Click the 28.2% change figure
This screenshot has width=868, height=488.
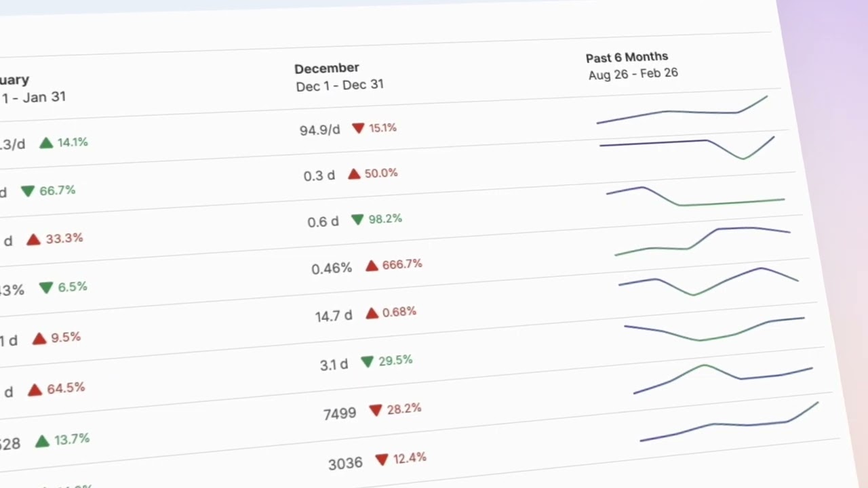[404, 409]
